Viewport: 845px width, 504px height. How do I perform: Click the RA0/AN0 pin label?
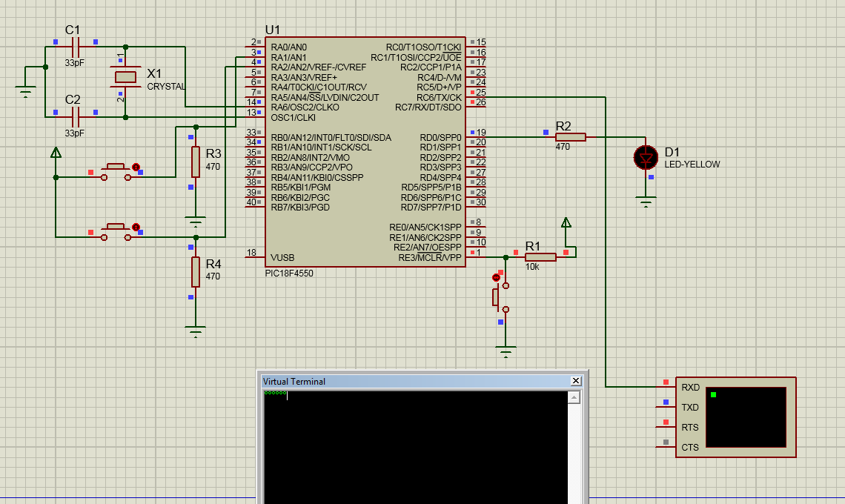point(289,47)
